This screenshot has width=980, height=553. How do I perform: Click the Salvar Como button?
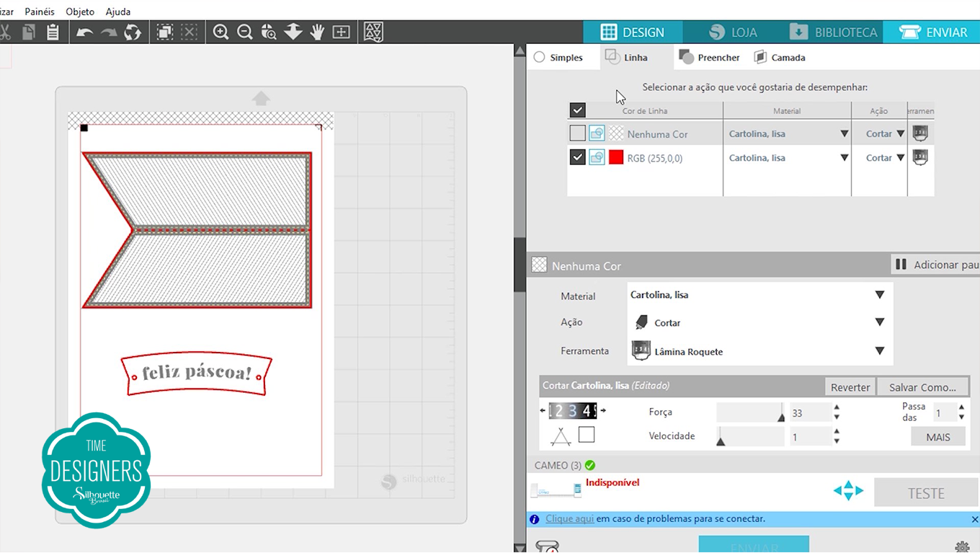point(922,387)
